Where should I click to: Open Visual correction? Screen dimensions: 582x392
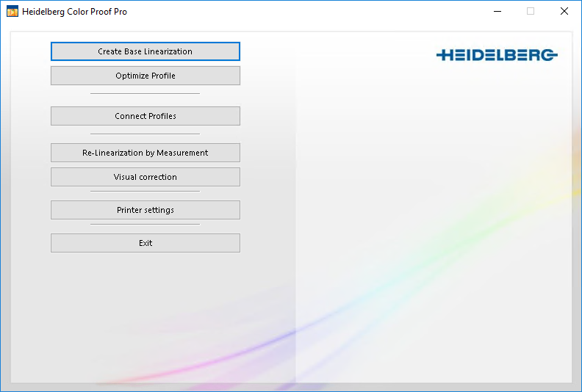coord(145,177)
